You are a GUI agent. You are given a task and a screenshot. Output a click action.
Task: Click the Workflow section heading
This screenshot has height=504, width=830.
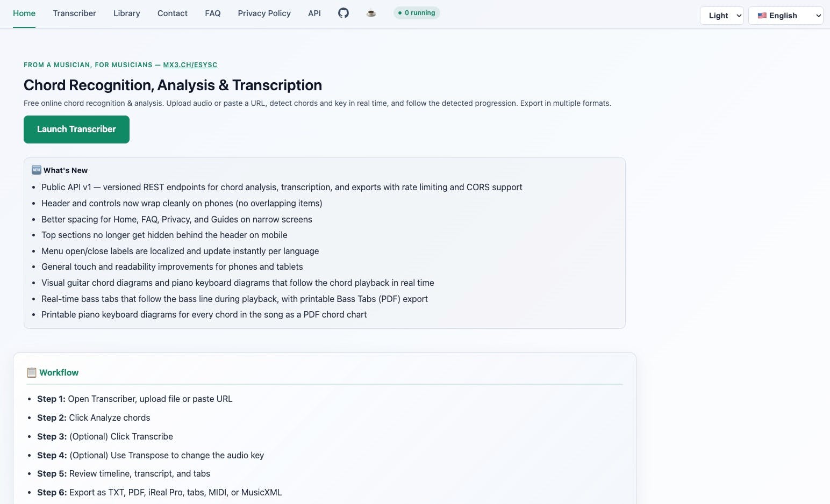coord(59,372)
